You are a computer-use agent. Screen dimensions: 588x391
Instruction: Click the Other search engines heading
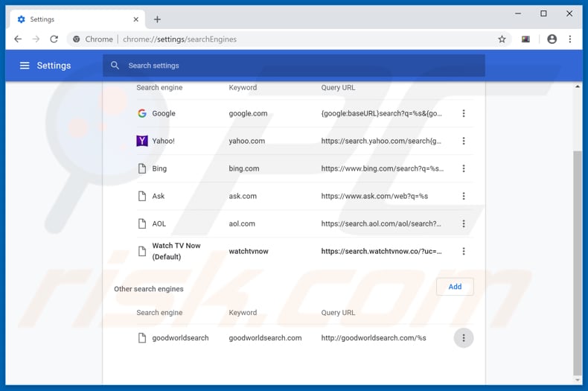click(x=149, y=289)
